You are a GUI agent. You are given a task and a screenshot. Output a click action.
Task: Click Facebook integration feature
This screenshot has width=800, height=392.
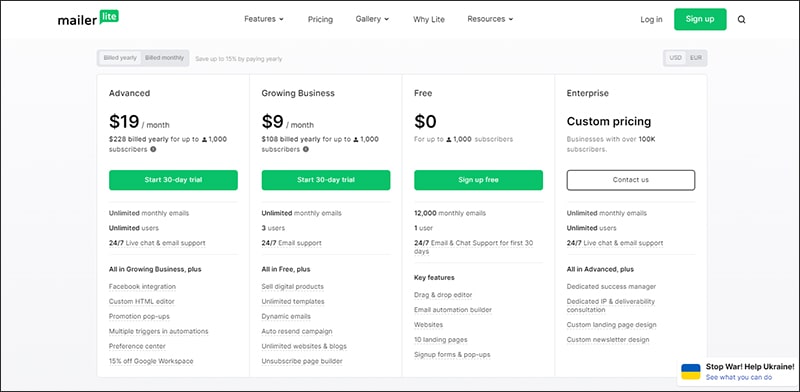pos(142,287)
